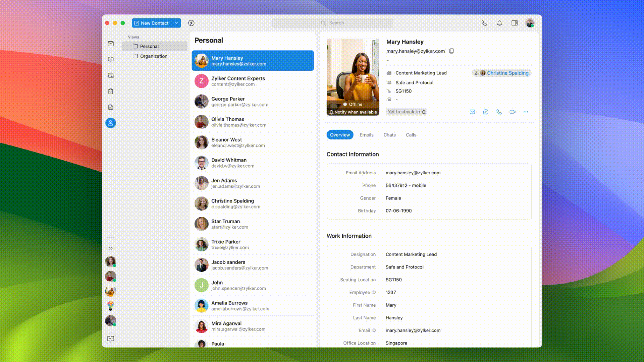
Task: Open more options ellipsis for contact
Action: 526,112
